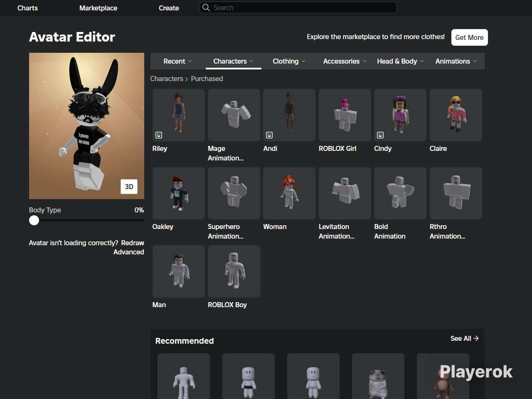This screenshot has height=399, width=532.
Task: Click the Woman character name label
Action: tap(275, 227)
